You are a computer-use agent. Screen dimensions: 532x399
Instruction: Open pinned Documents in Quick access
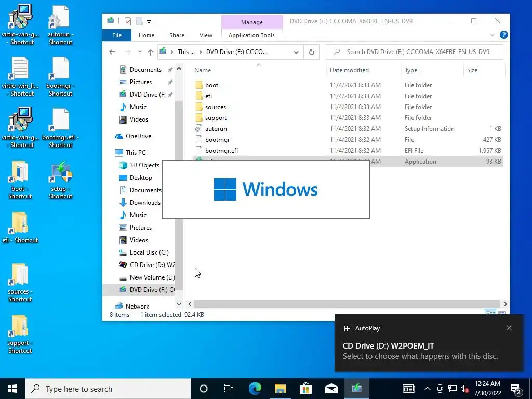pyautogui.click(x=145, y=70)
